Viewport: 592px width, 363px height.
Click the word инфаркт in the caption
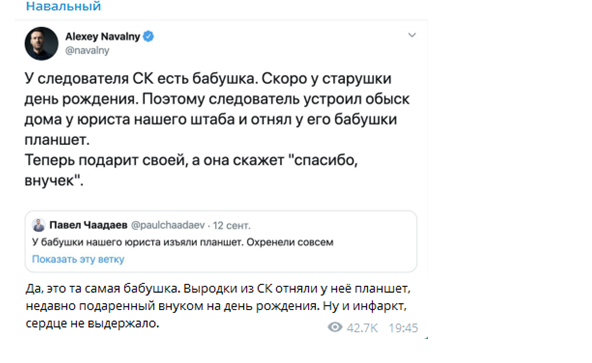379,306
